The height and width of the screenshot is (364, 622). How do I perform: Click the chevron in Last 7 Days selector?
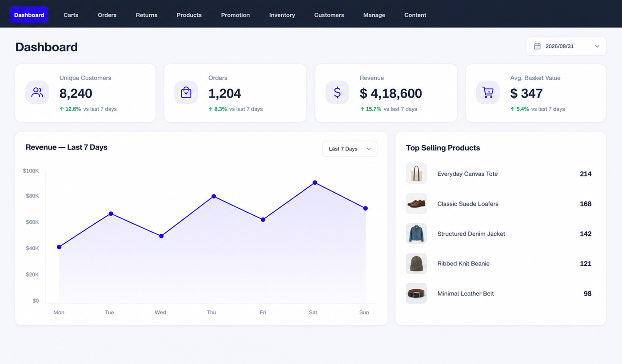pyautogui.click(x=369, y=149)
